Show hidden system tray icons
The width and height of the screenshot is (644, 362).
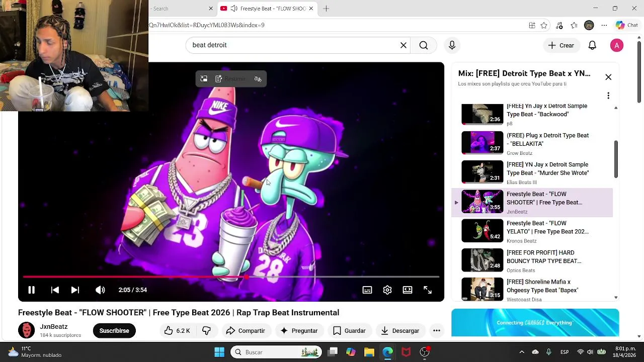click(x=522, y=352)
